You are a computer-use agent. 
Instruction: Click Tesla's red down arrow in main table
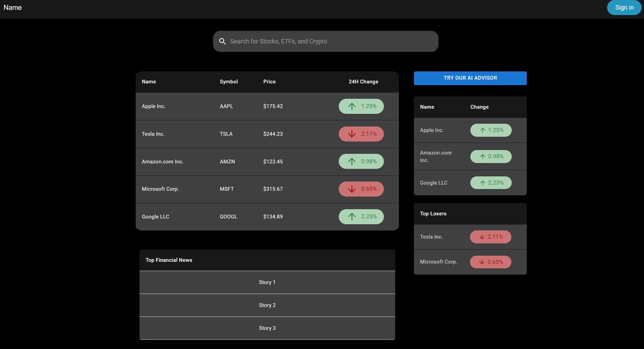tap(352, 134)
